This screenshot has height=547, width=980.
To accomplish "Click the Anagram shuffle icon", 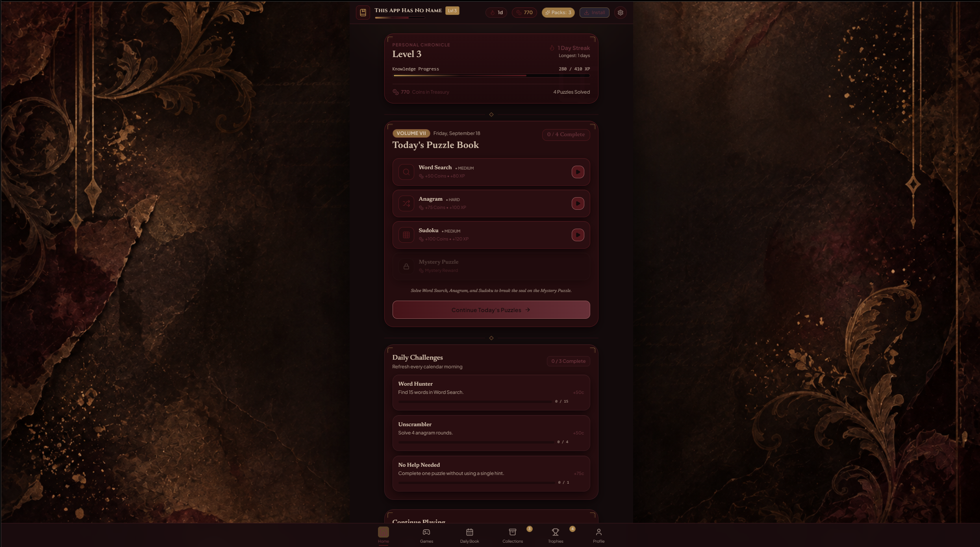I will 406,203.
